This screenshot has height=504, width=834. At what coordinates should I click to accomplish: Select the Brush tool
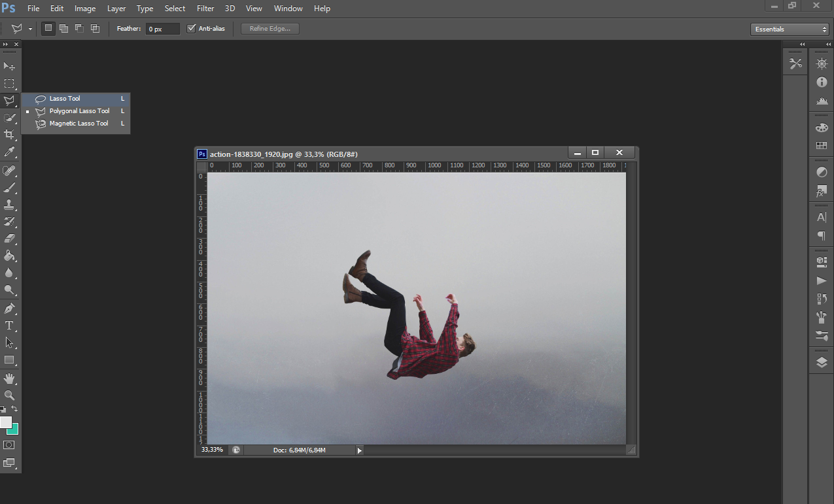[x=9, y=188]
